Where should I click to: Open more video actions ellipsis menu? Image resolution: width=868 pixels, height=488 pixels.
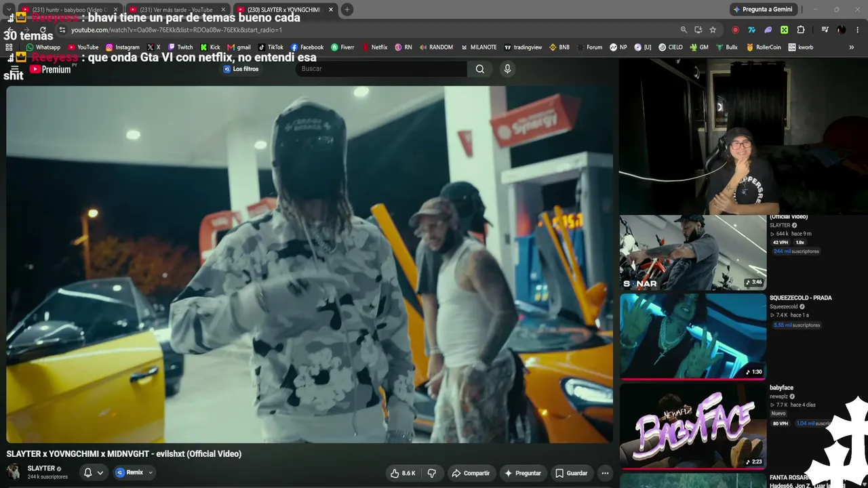coord(605,473)
